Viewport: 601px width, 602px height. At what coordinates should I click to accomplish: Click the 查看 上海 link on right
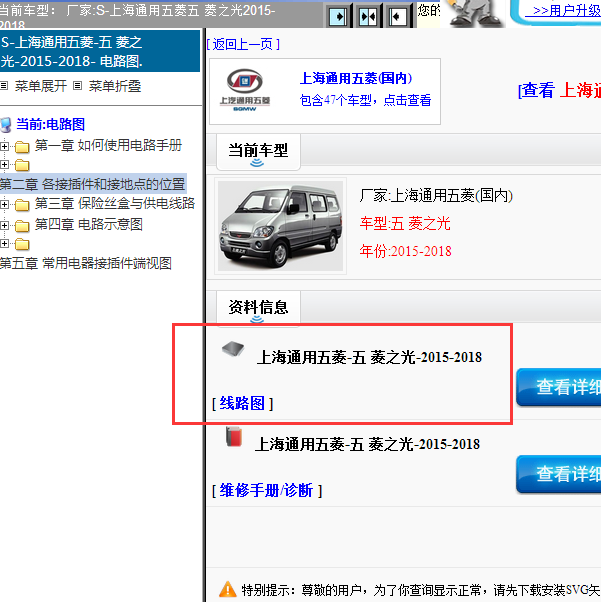click(x=560, y=91)
